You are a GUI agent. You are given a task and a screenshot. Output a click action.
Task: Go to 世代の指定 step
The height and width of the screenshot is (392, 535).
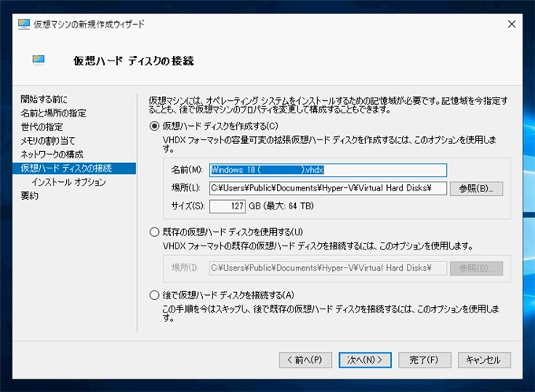tap(42, 127)
